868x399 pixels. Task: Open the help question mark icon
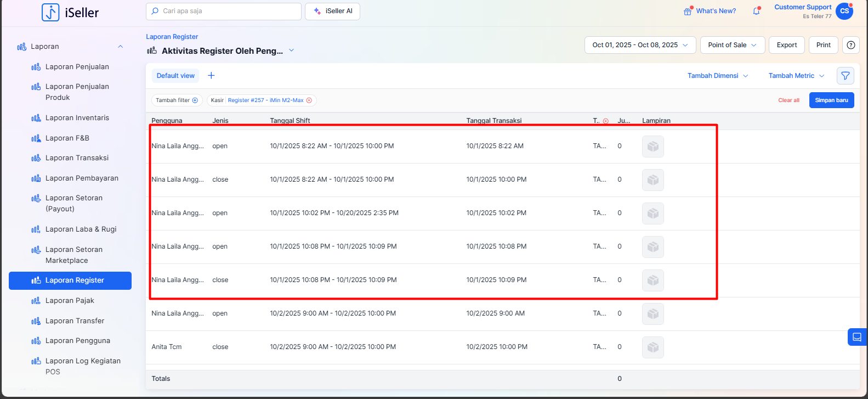(x=850, y=45)
